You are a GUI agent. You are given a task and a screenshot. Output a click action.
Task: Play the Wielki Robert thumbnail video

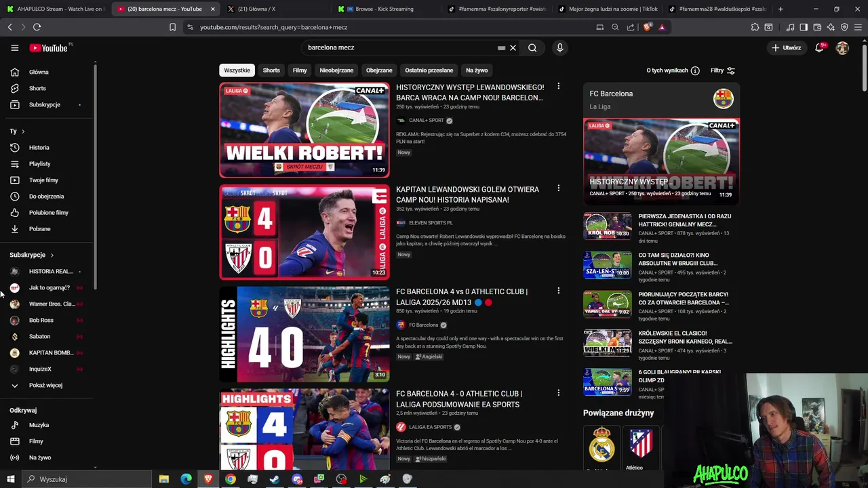click(304, 130)
